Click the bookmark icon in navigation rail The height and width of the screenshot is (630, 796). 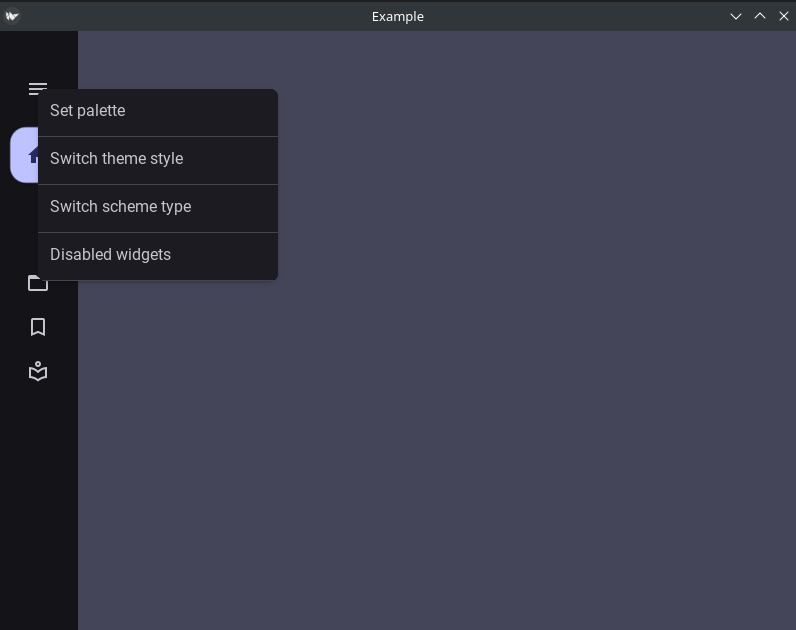[x=38, y=327]
